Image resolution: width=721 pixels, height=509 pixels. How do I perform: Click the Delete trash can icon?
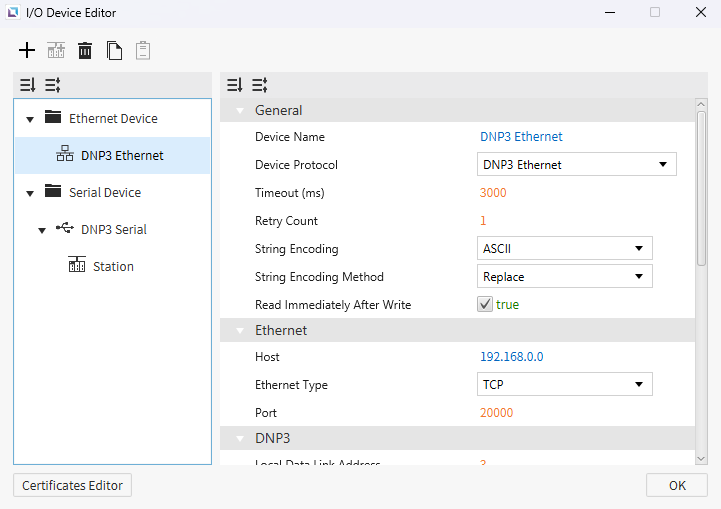click(x=85, y=50)
